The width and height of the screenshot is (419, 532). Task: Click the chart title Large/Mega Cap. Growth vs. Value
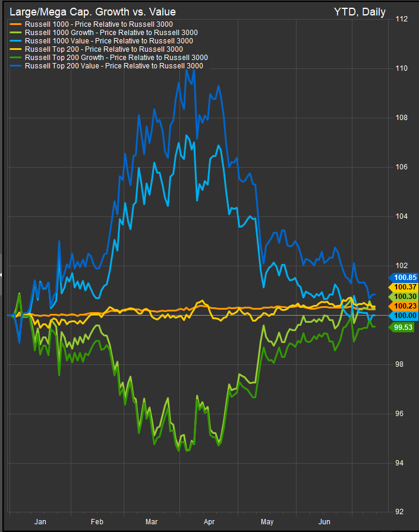click(x=93, y=12)
